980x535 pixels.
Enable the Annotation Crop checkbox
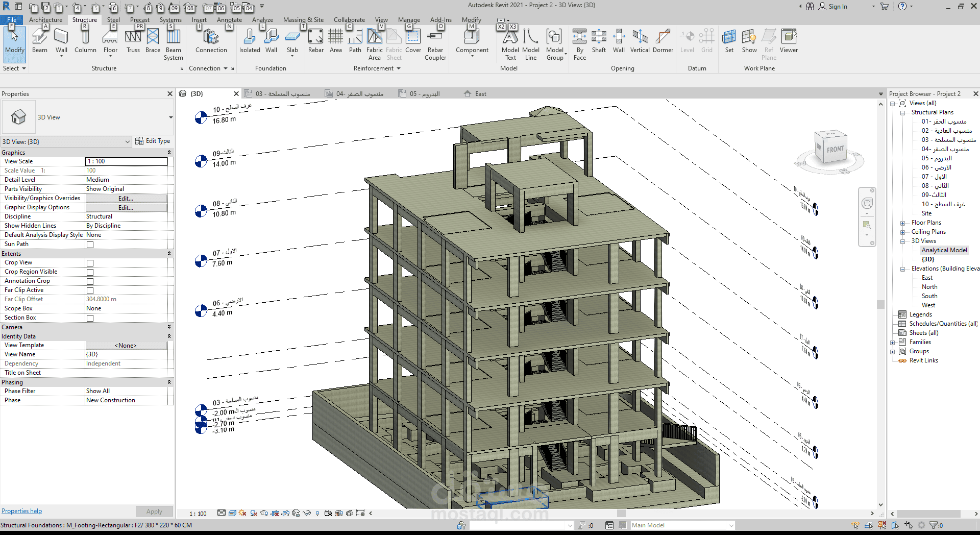click(90, 281)
